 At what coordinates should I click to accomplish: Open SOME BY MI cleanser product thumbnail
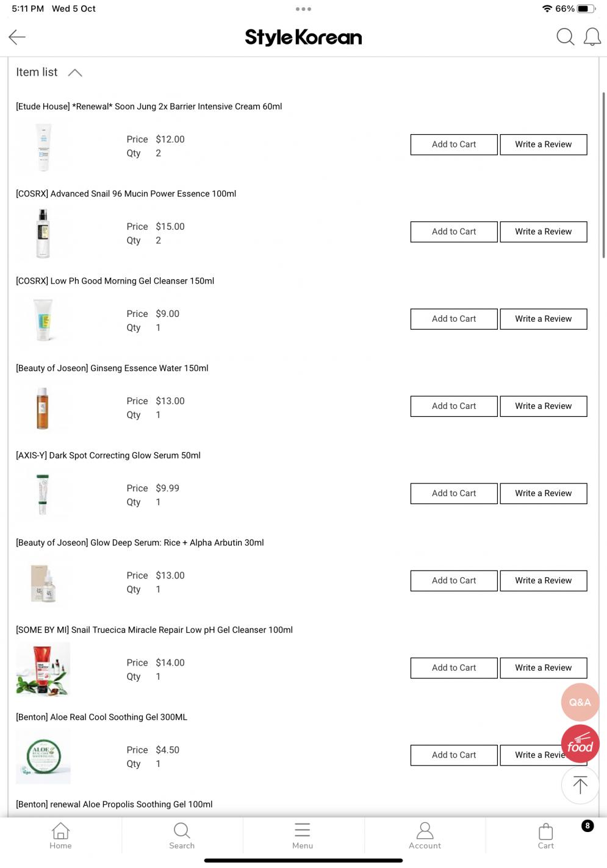click(x=43, y=669)
